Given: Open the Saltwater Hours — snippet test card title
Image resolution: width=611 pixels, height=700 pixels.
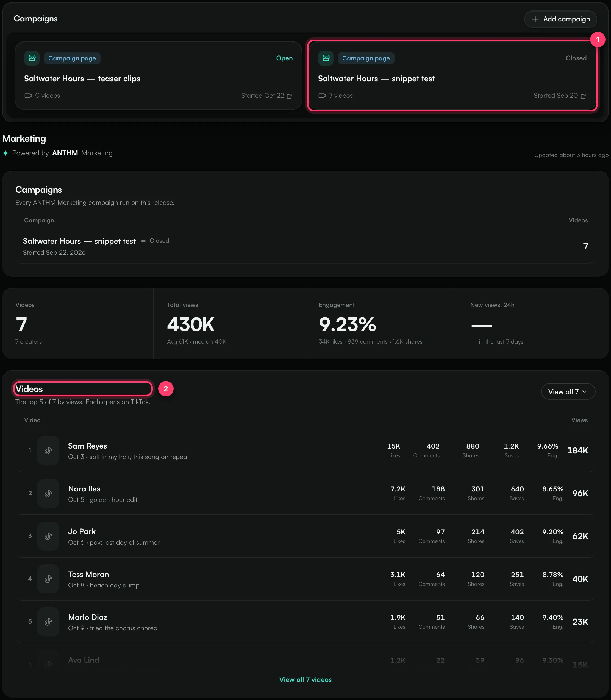Looking at the screenshot, I should click(376, 79).
